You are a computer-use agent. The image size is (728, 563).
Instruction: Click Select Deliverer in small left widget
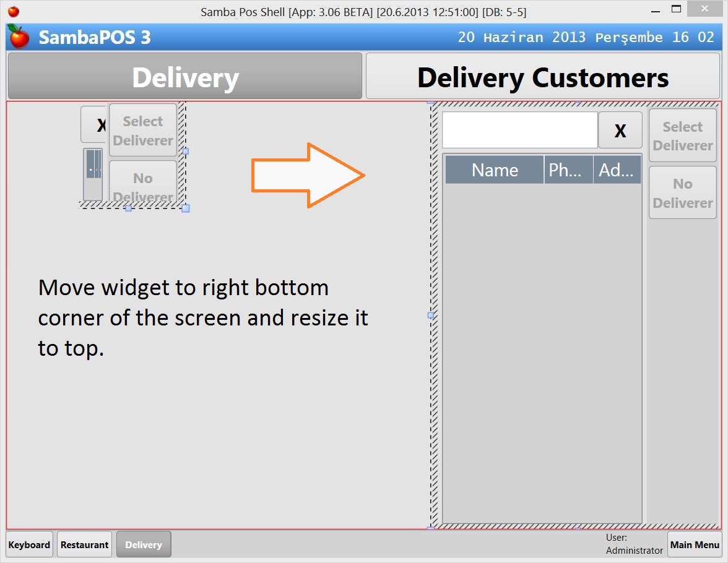(x=143, y=131)
